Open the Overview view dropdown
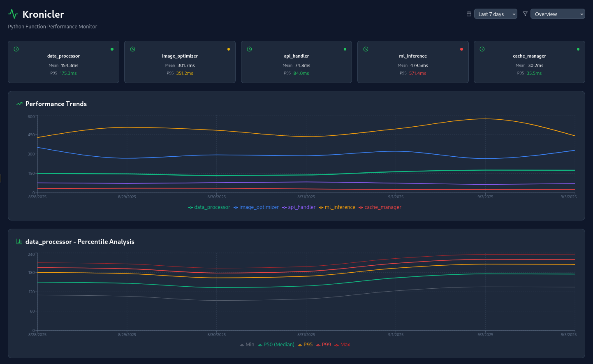 558,14
